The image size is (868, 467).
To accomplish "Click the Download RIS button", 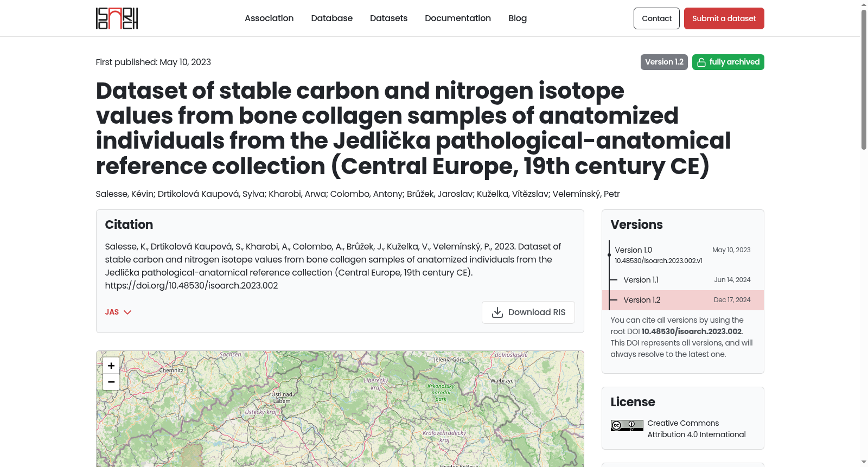I will point(528,312).
